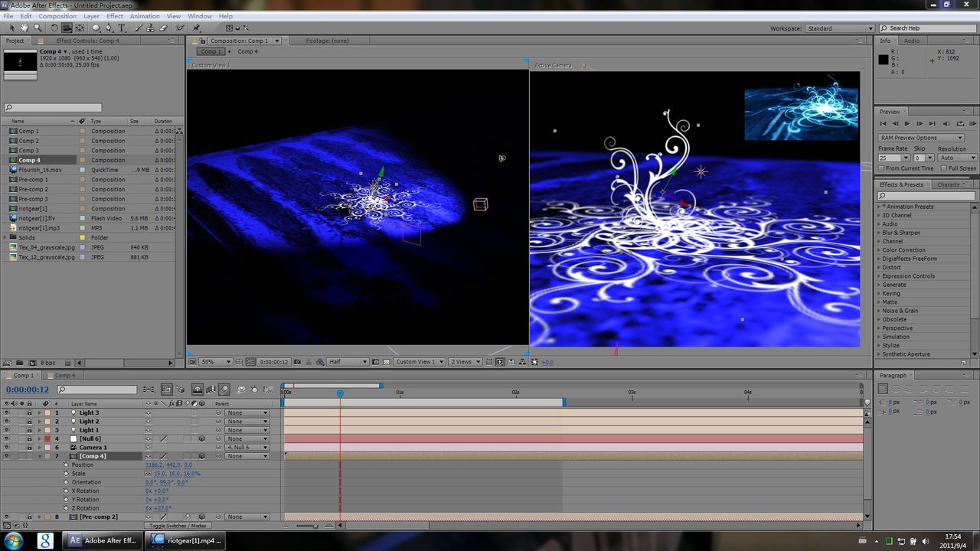Click the Position stopwatch for Comp 4

(x=66, y=465)
